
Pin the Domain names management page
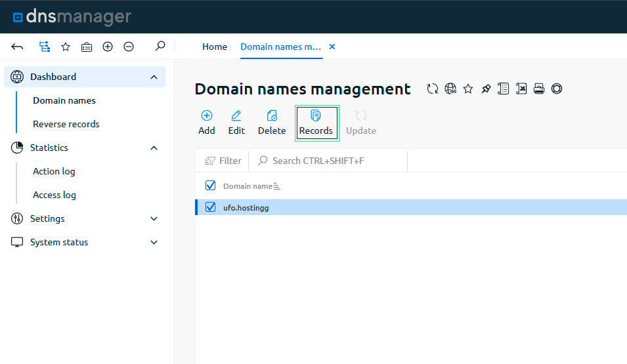pyautogui.click(x=486, y=89)
